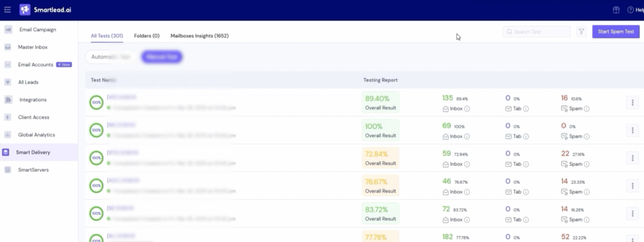Select the Manual Test toggle pill
Image resolution: width=644 pixels, height=242 pixels.
pos(162,57)
